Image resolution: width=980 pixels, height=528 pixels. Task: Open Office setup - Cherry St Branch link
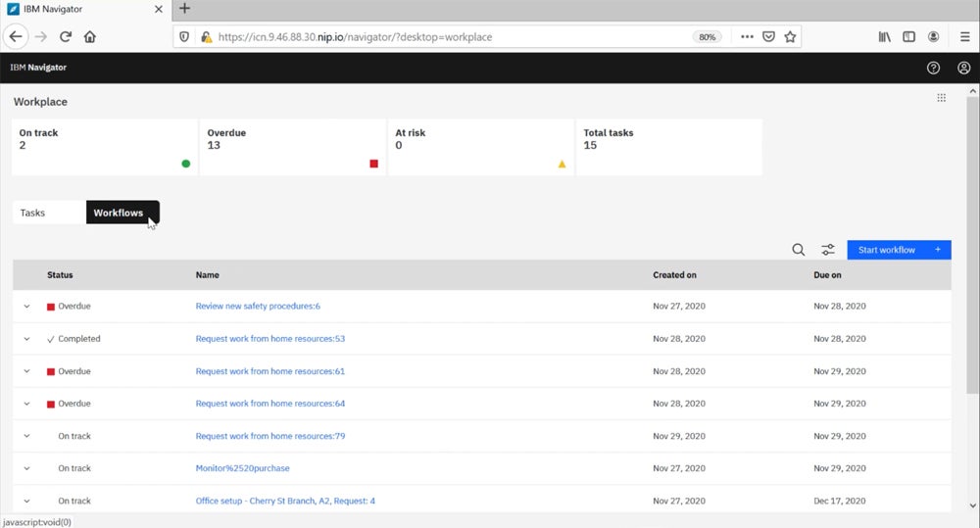285,501
